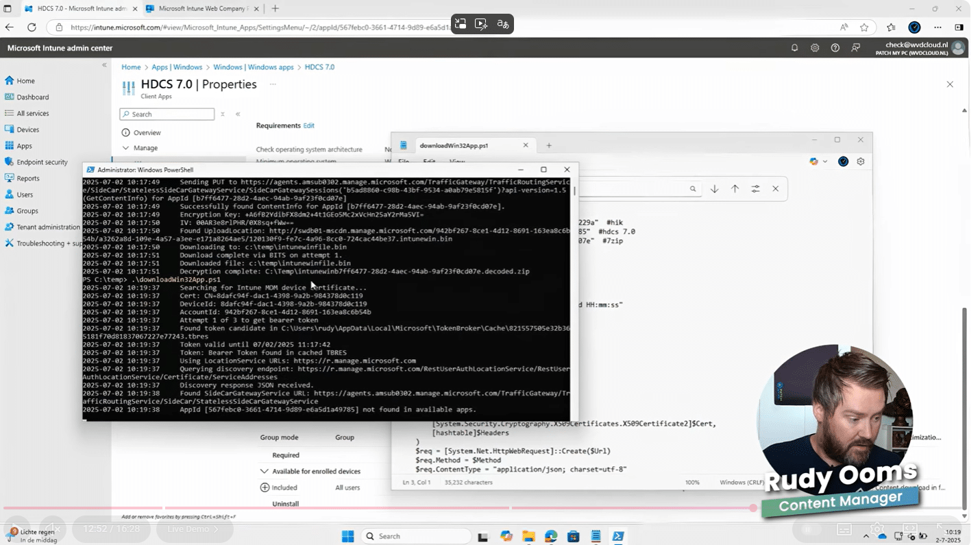Click Find previous up arrow in Notepad
980x545 pixels.
(735, 189)
